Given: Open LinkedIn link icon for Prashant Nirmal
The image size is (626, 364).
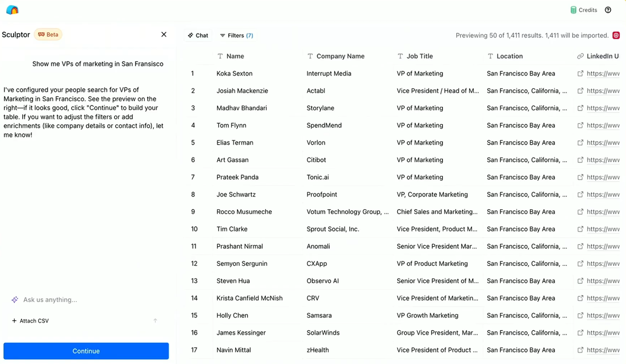Looking at the screenshot, I should pyautogui.click(x=580, y=246).
